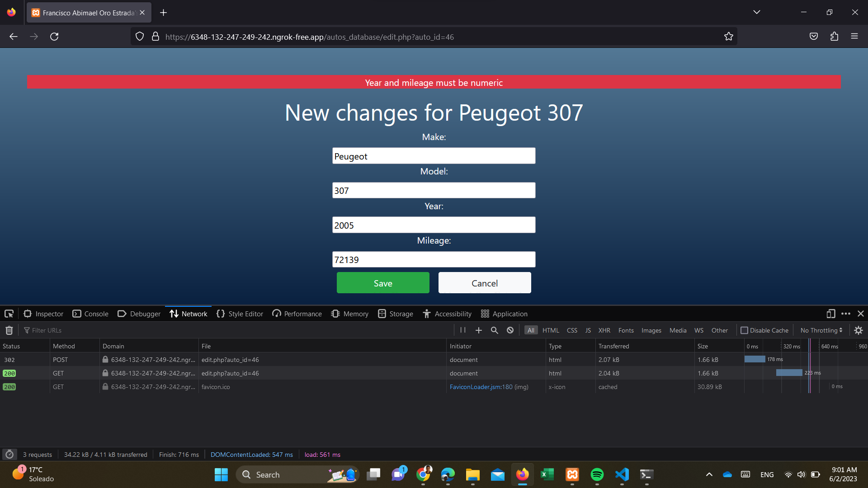Filter requests by Images

(651, 330)
